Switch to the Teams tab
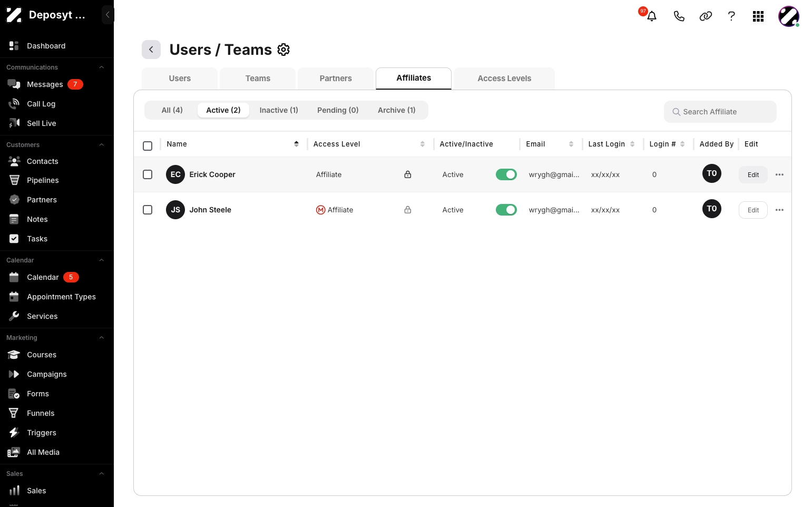The width and height of the screenshot is (812, 507). coord(258,79)
